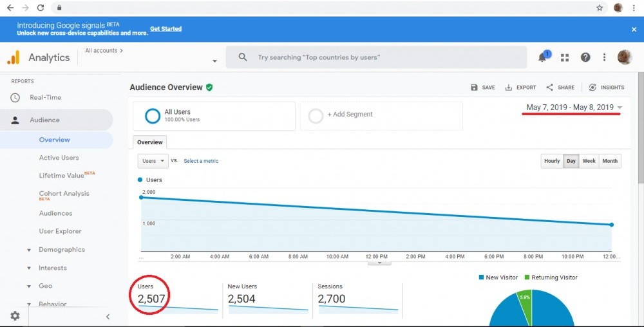
Task: Open Chrome three-dot menu
Action: point(634,8)
